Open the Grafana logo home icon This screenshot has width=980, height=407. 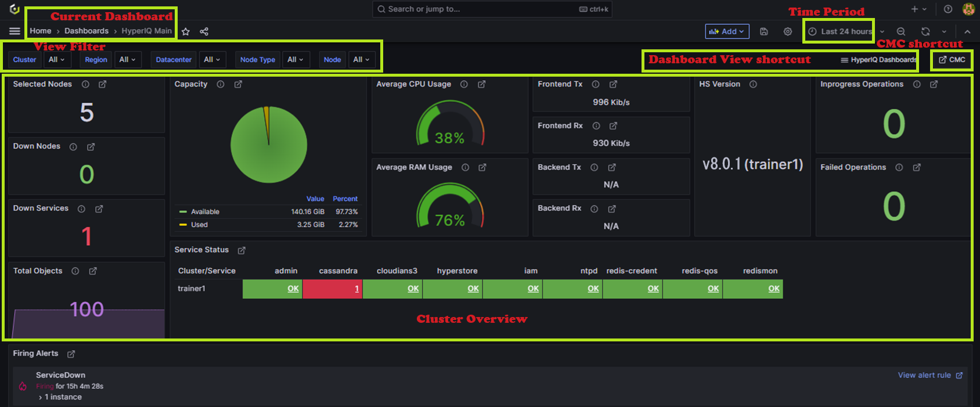pos(15,9)
